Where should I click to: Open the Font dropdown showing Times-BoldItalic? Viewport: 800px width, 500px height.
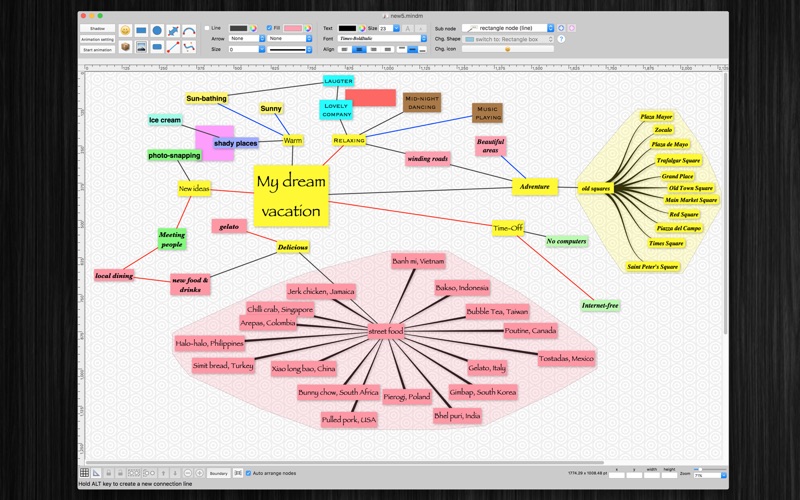click(382, 38)
